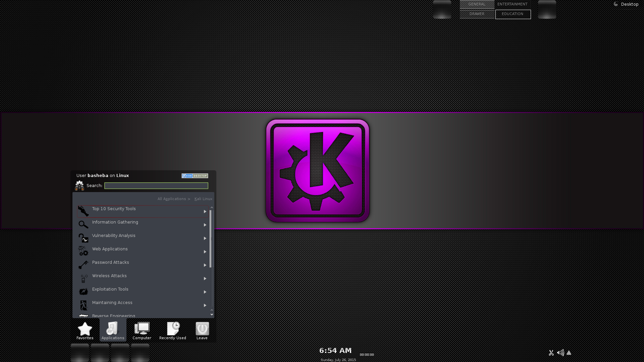Click the Exploitation Tools label
Image resolution: width=644 pixels, height=362 pixels.
[110, 289]
